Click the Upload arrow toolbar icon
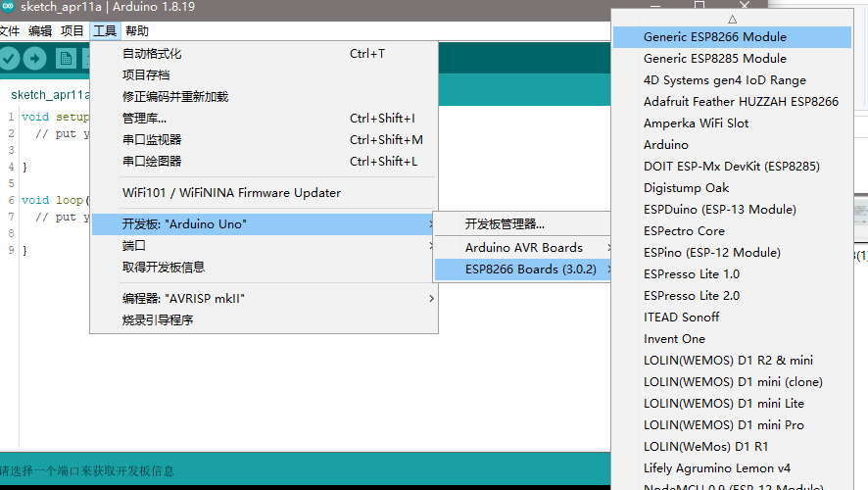Image resolution: width=868 pixels, height=490 pixels. coord(35,58)
